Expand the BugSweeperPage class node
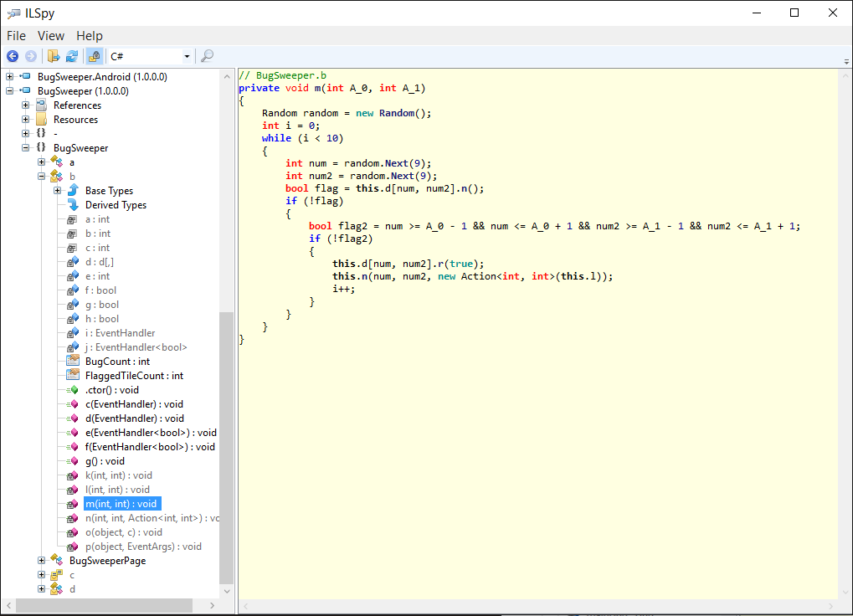 click(x=41, y=560)
